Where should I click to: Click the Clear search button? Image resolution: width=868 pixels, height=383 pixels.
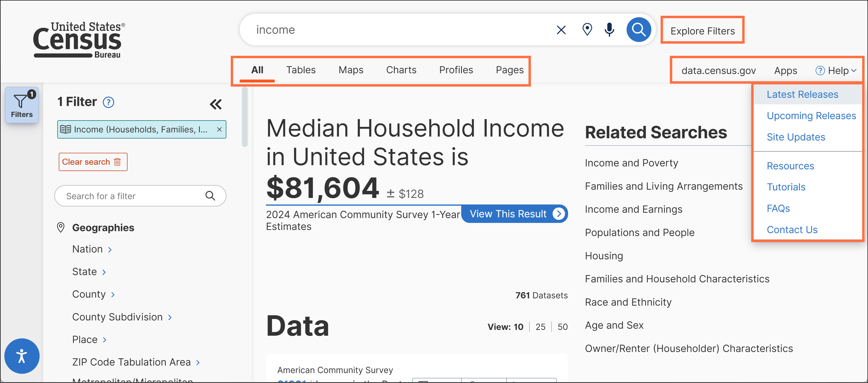93,162
